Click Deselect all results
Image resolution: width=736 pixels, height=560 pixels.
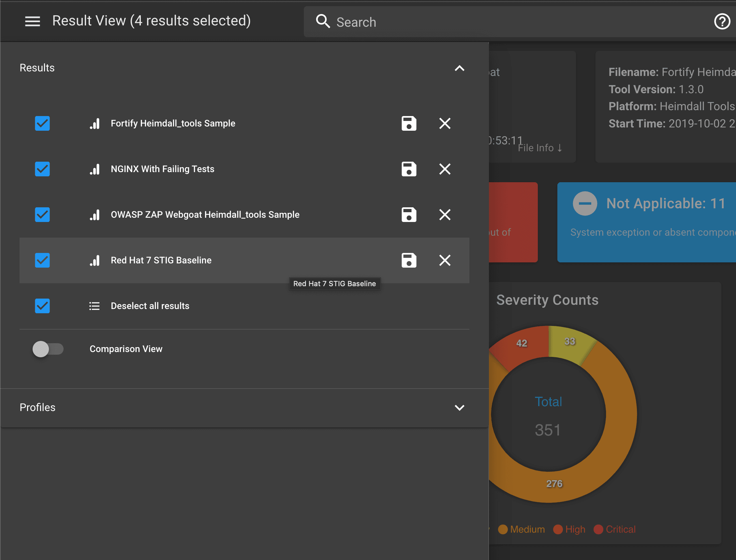click(x=150, y=306)
